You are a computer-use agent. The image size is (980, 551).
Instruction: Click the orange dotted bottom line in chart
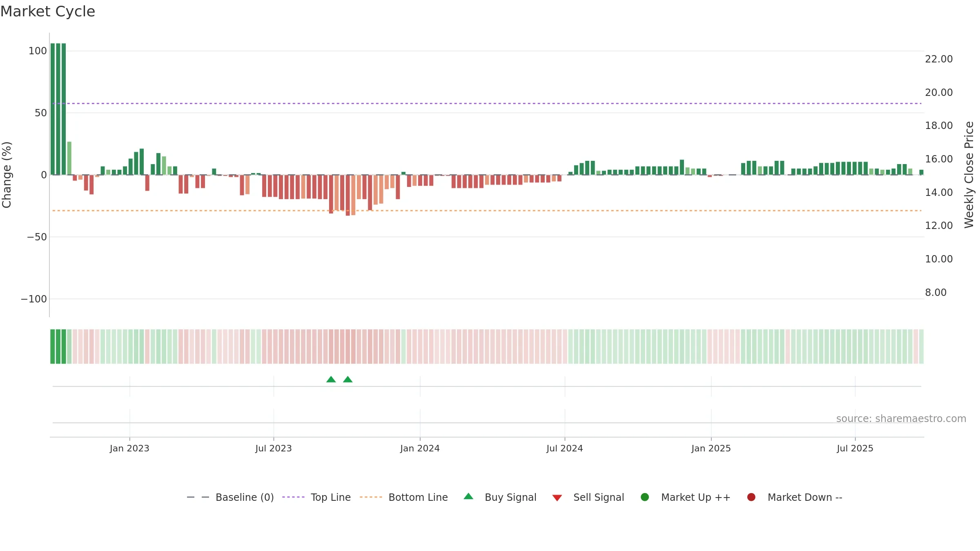pyautogui.click(x=487, y=211)
